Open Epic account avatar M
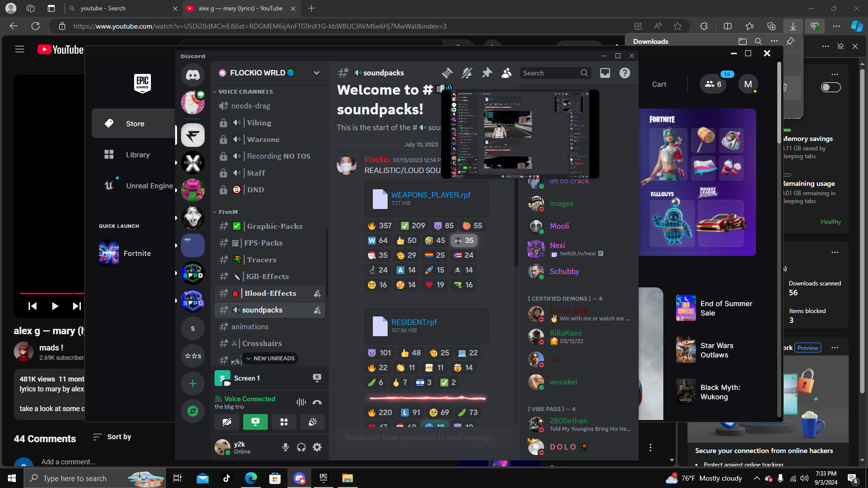The image size is (868, 488). pyautogui.click(x=748, y=84)
